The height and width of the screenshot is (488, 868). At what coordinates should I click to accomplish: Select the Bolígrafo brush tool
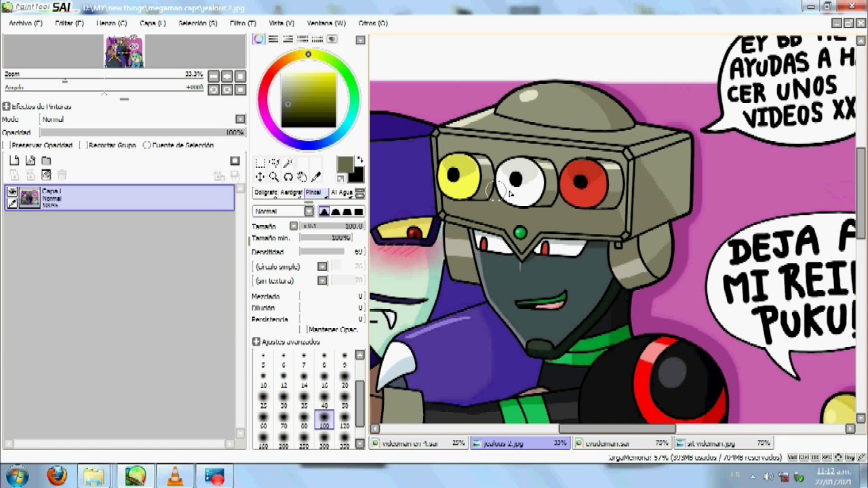(266, 193)
